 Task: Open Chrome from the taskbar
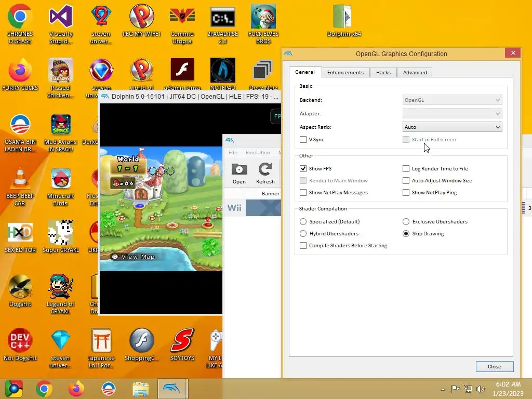[x=44, y=389]
